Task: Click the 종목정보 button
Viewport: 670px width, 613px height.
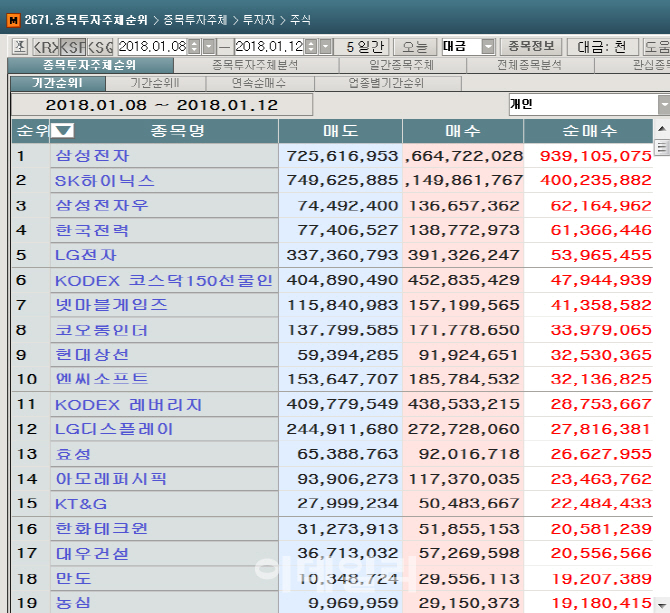Action: (531, 46)
